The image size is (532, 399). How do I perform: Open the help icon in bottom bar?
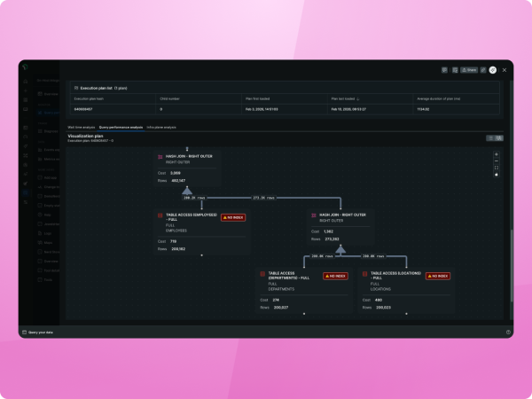tap(508, 332)
